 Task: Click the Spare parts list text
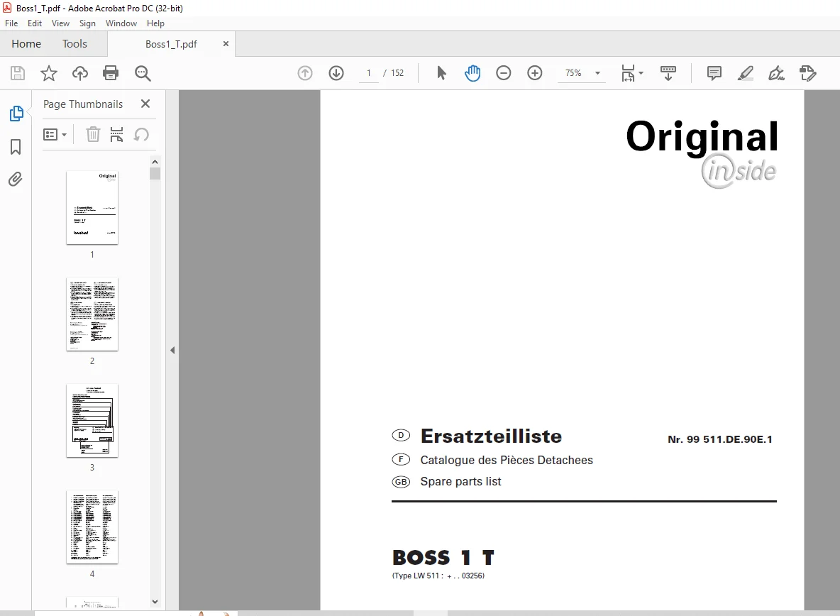point(460,482)
